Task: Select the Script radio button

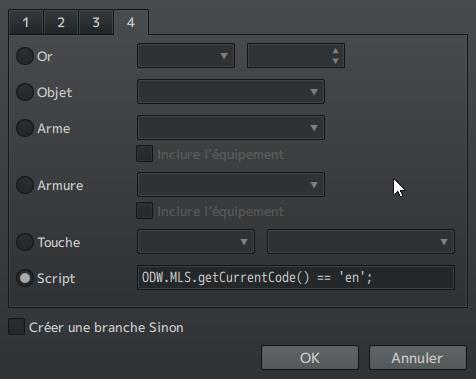Action: click(x=25, y=278)
